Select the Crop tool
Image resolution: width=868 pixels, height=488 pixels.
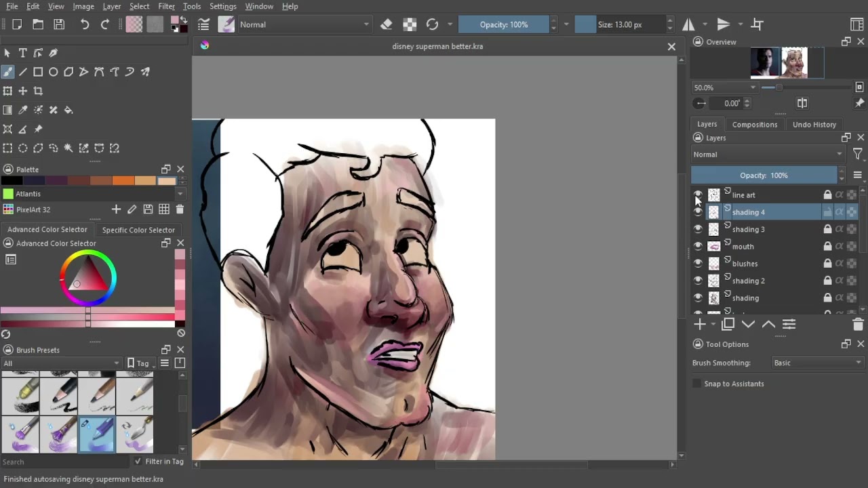click(38, 91)
